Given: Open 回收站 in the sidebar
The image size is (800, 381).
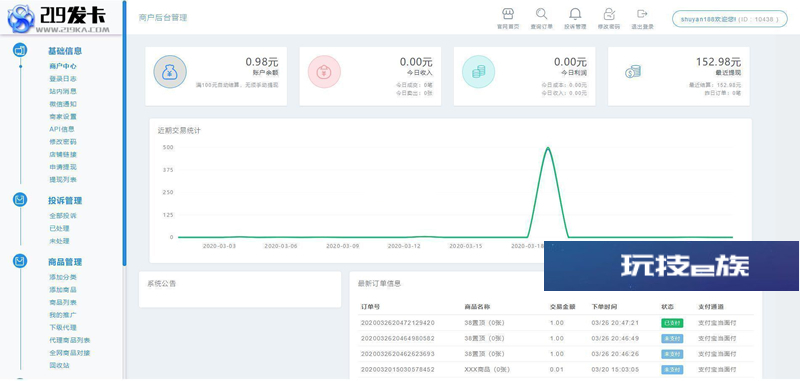Looking at the screenshot, I should [x=59, y=365].
